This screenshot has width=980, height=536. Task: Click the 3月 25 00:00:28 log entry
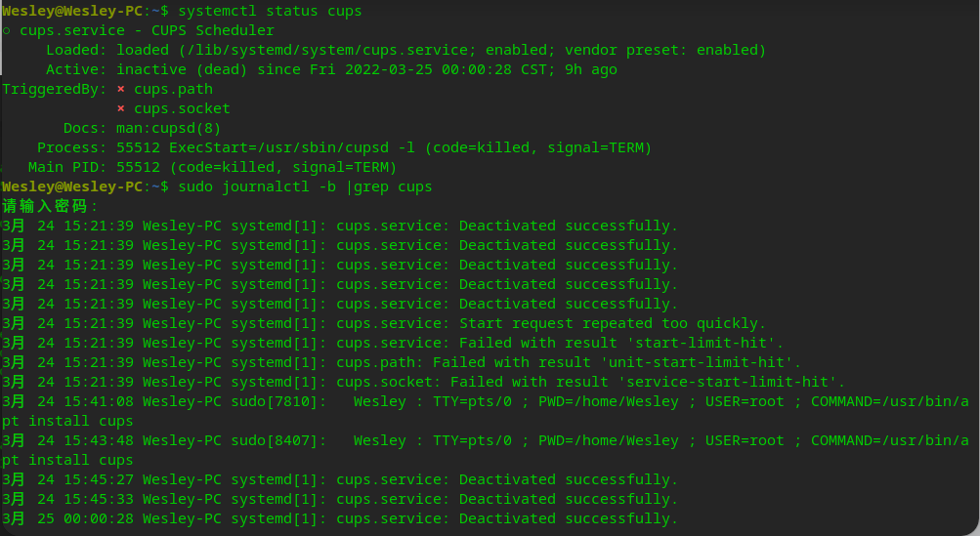tap(339, 518)
